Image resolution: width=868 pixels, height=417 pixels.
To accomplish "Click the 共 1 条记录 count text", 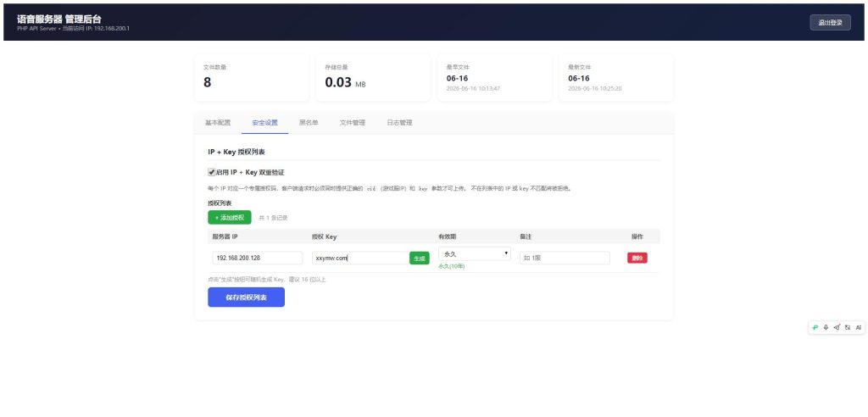I will (x=274, y=218).
